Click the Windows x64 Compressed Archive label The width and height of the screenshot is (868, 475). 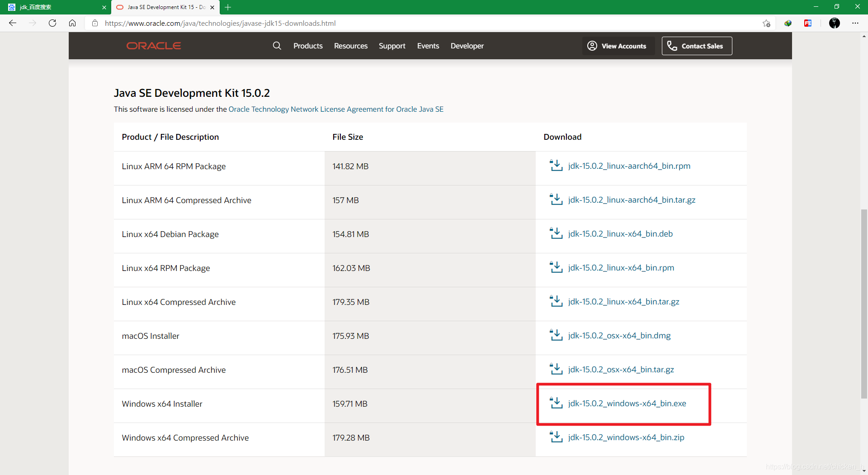coord(185,437)
